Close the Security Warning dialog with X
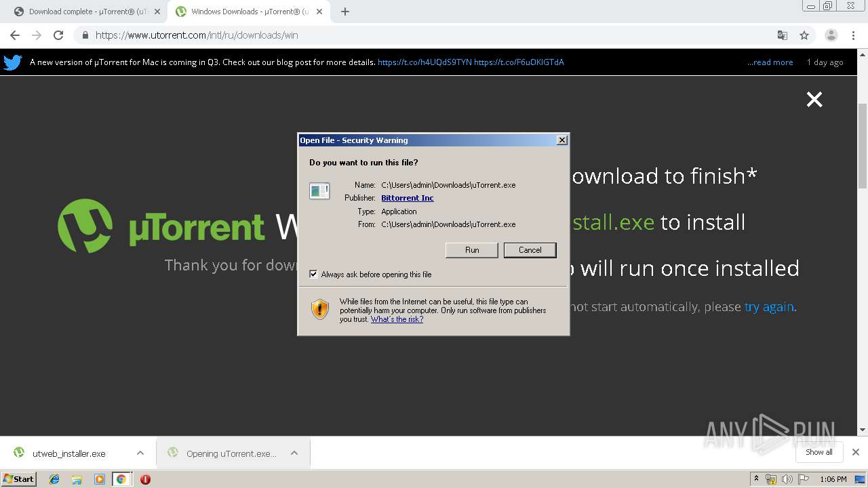This screenshot has width=868, height=488. coord(561,140)
